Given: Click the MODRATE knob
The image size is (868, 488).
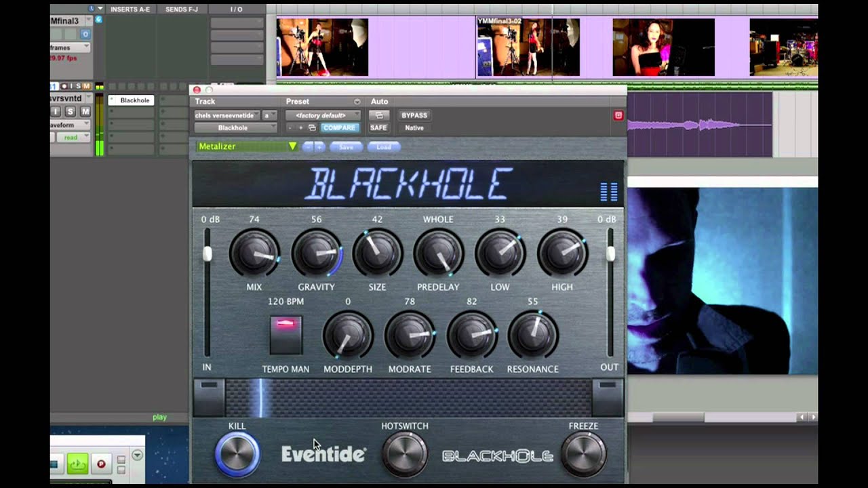Looking at the screenshot, I should [410, 335].
